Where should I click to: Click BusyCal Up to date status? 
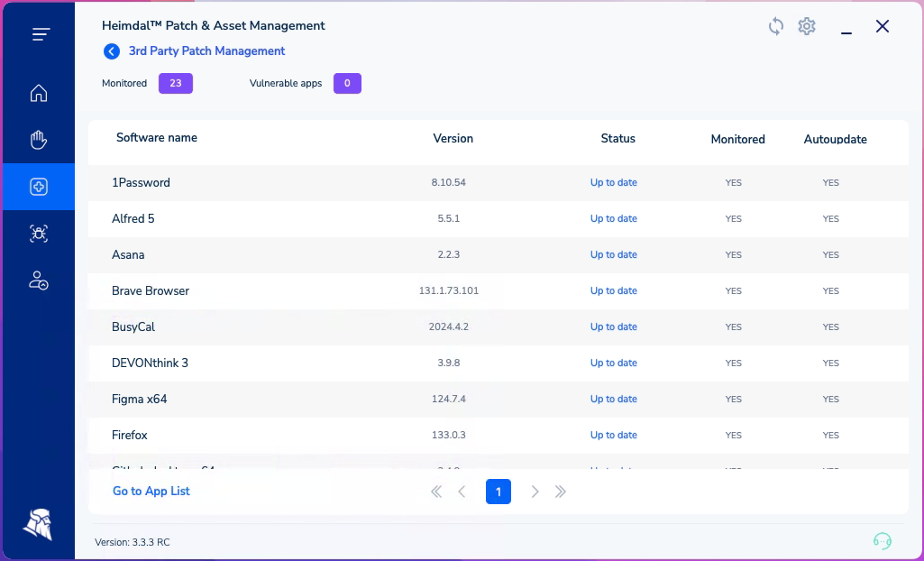[x=614, y=326]
